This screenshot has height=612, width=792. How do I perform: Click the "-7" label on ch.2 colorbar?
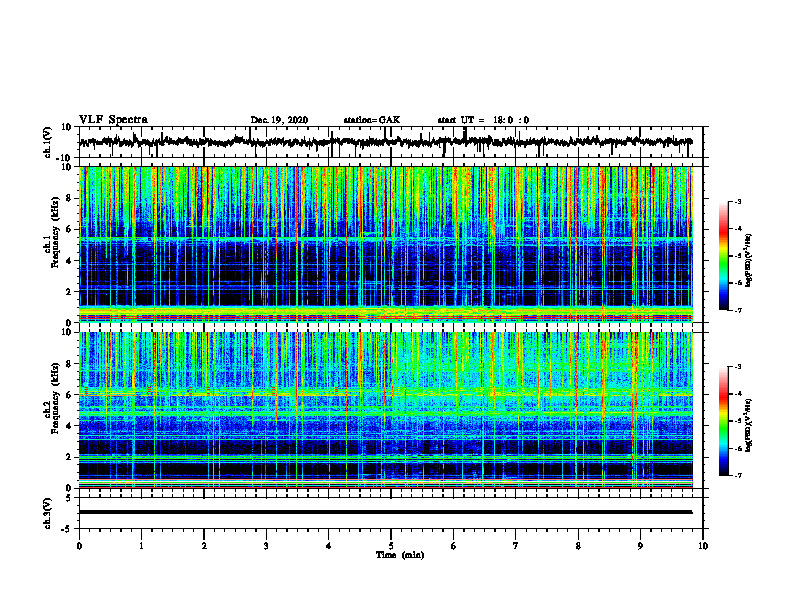[737, 475]
